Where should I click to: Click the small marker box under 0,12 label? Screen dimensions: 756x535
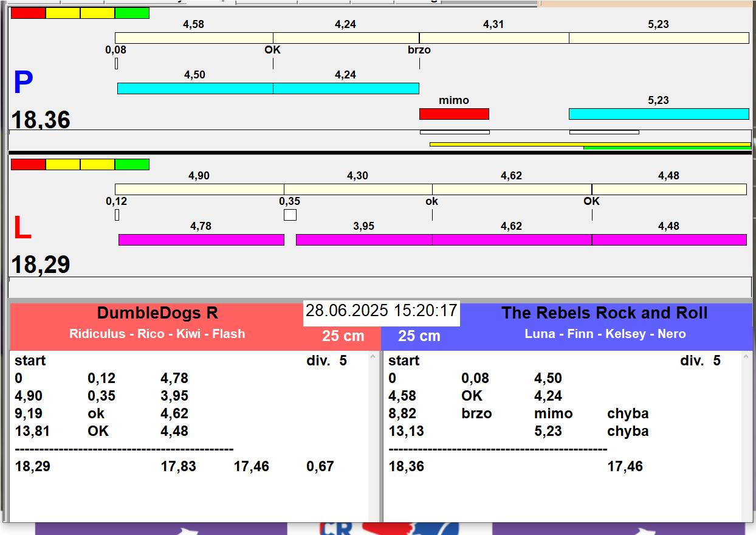click(117, 215)
